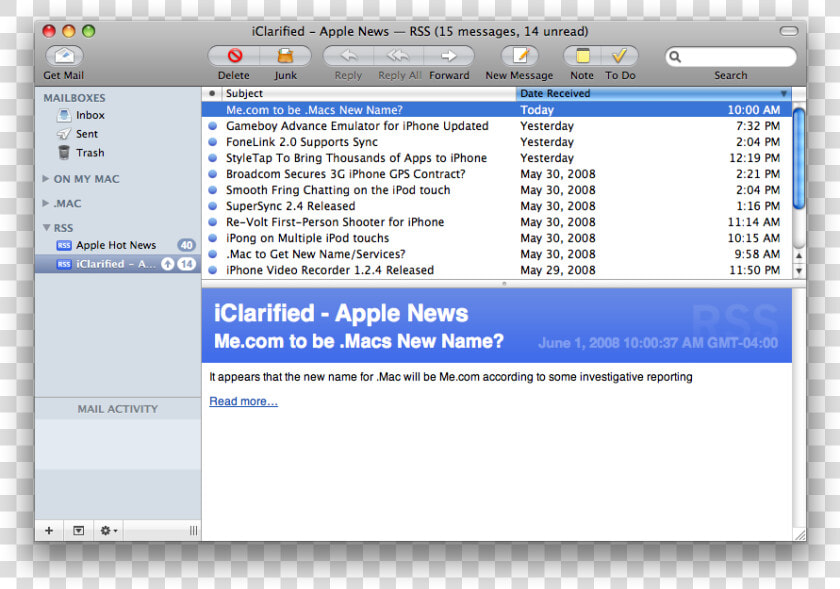The image size is (840, 589).
Task: Expand the .MAC section
Action: click(x=46, y=203)
